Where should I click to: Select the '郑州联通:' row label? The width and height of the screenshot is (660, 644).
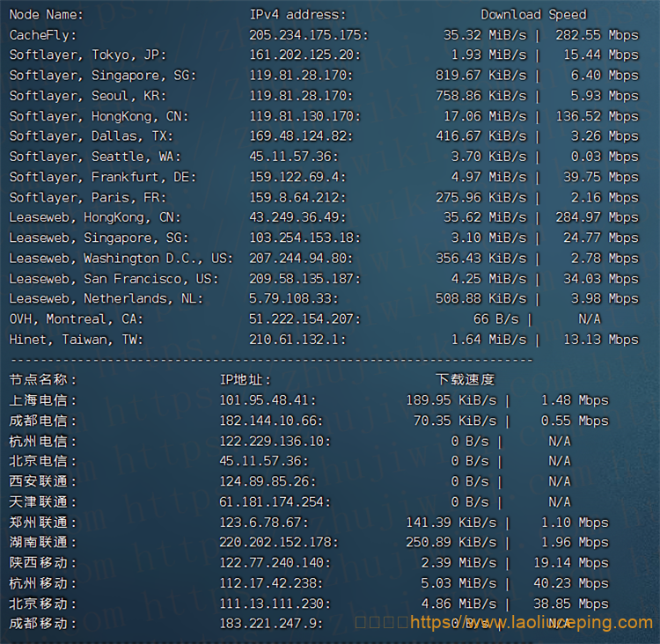click(43, 523)
